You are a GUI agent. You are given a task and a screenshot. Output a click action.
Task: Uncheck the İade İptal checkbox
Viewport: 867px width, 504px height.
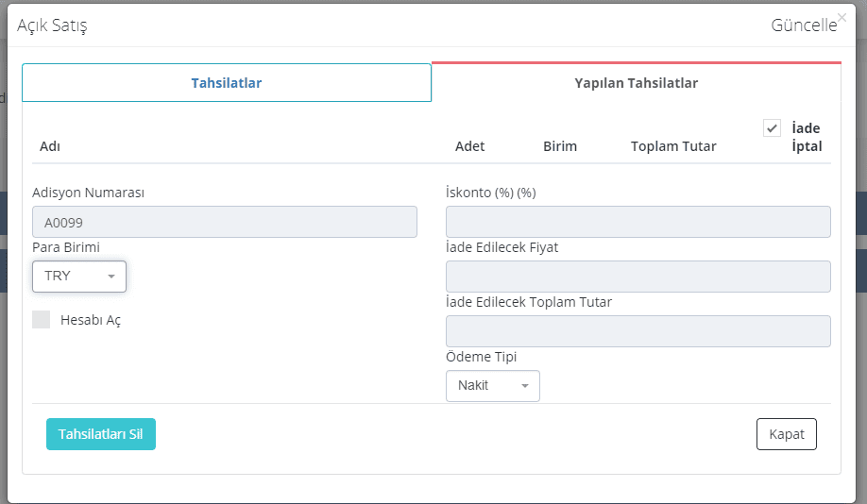(x=772, y=127)
